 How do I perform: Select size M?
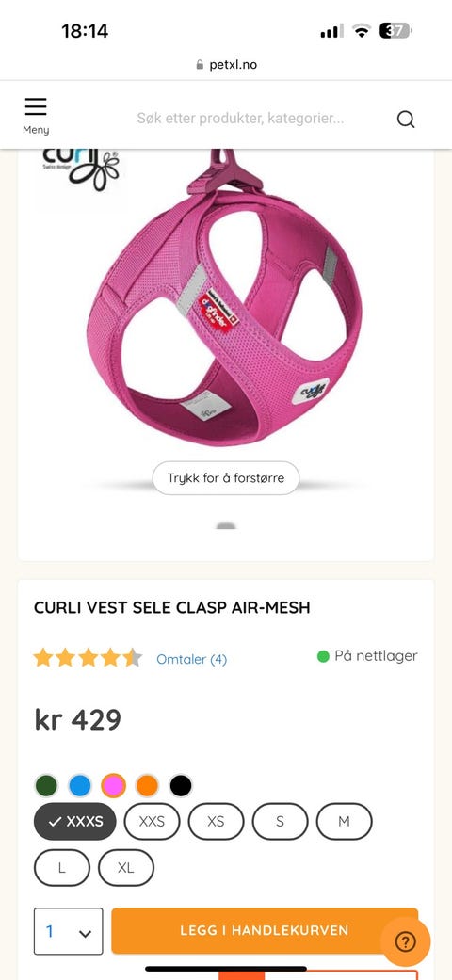344,821
